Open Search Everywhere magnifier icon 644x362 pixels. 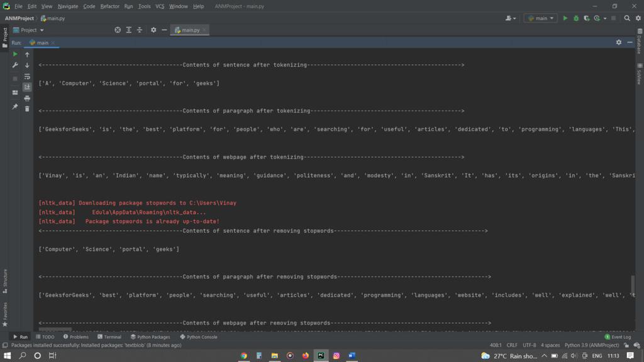coord(626,18)
